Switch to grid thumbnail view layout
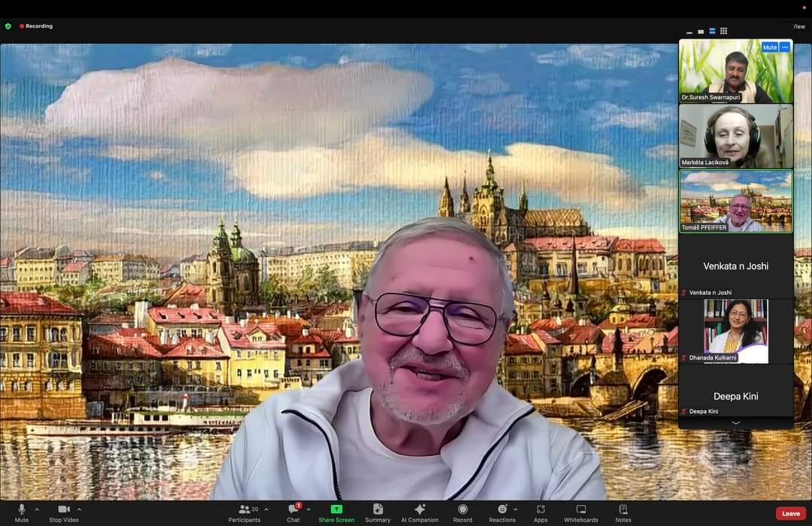This screenshot has width=812, height=526. [x=723, y=31]
